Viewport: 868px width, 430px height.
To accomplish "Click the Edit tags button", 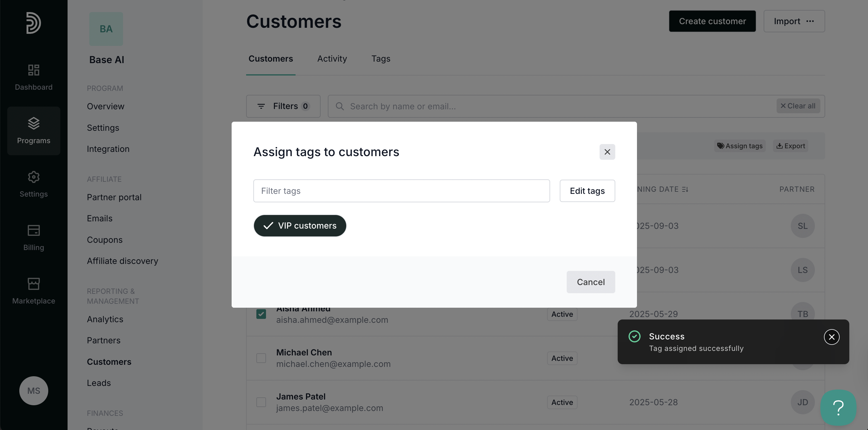I will pos(587,191).
